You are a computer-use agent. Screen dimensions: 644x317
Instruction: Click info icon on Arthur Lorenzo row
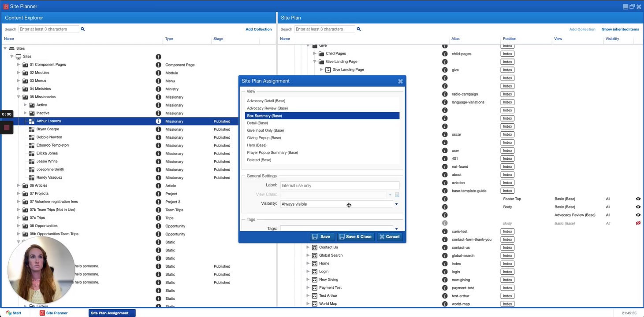pyautogui.click(x=158, y=121)
